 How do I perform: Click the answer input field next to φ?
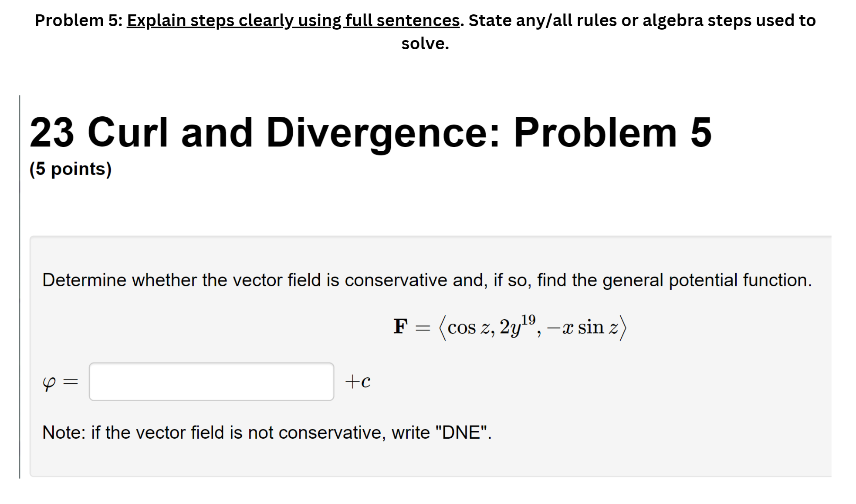tap(211, 381)
